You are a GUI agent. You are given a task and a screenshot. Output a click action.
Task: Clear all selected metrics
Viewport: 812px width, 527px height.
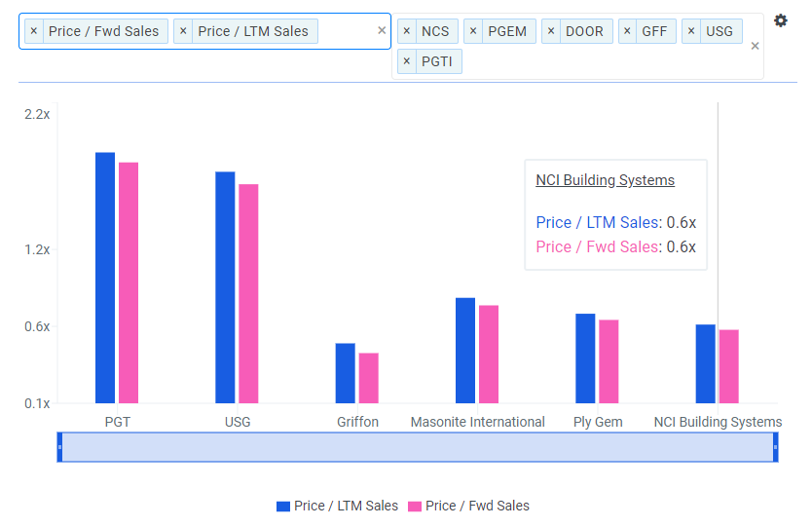382,31
